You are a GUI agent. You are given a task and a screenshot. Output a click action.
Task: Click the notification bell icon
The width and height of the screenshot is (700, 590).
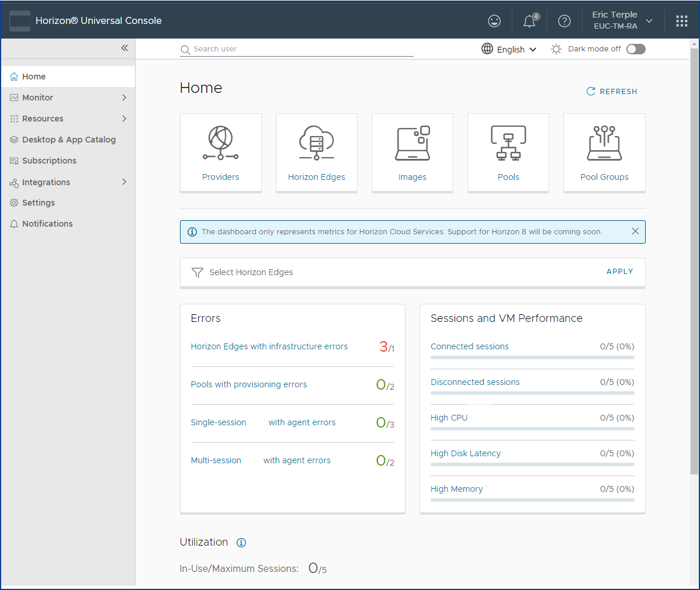(x=529, y=21)
